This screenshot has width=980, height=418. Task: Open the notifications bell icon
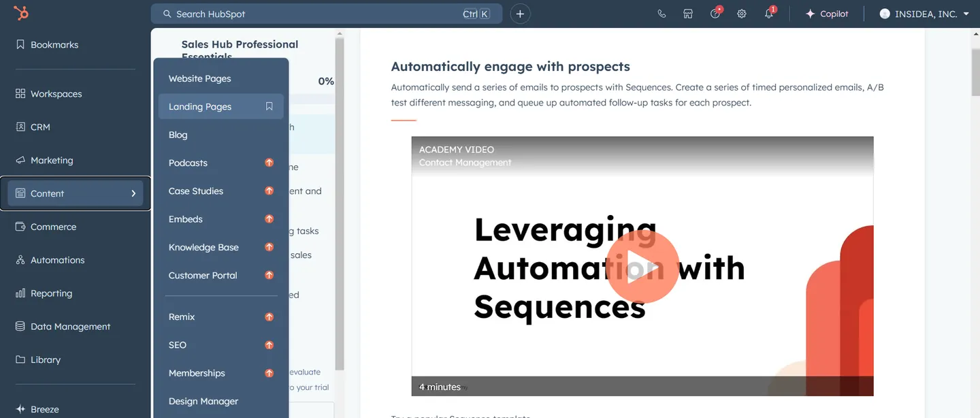click(x=769, y=13)
